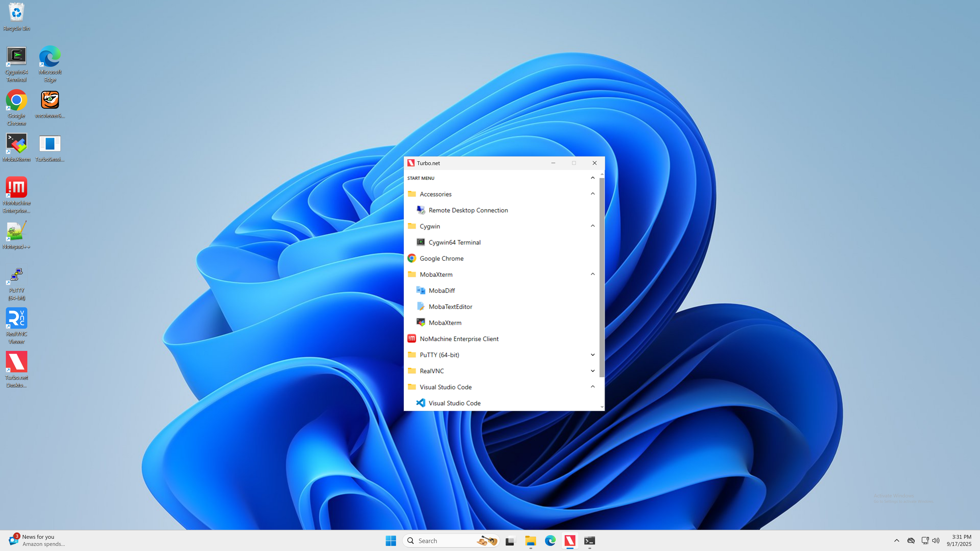This screenshot has width=980, height=551.
Task: Launch MobaXterm app under MobaXterm folder
Action: pos(501,323)
